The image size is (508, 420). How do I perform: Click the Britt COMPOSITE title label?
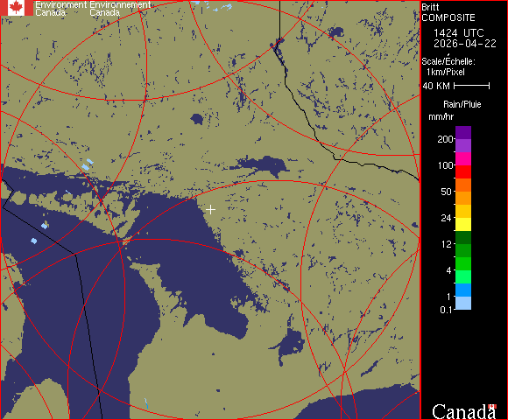pos(448,12)
